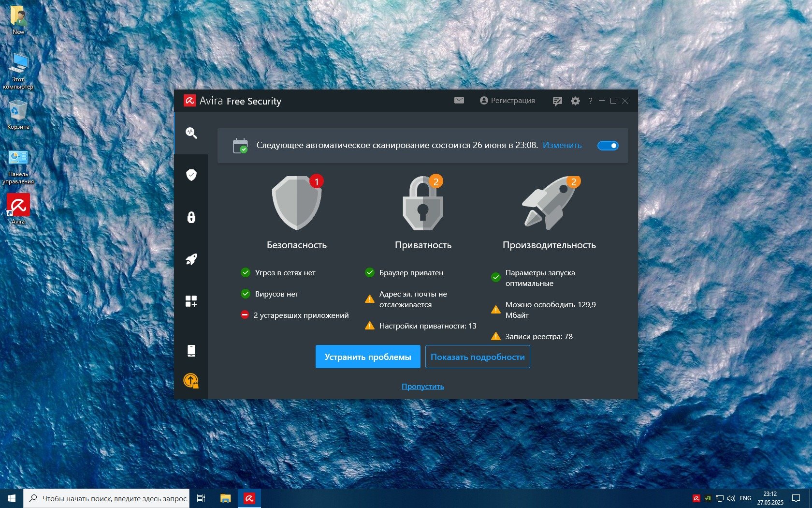Image resolution: width=812 pixels, height=508 pixels.
Task: Select the Avira desktop shortcut
Action: [18, 209]
